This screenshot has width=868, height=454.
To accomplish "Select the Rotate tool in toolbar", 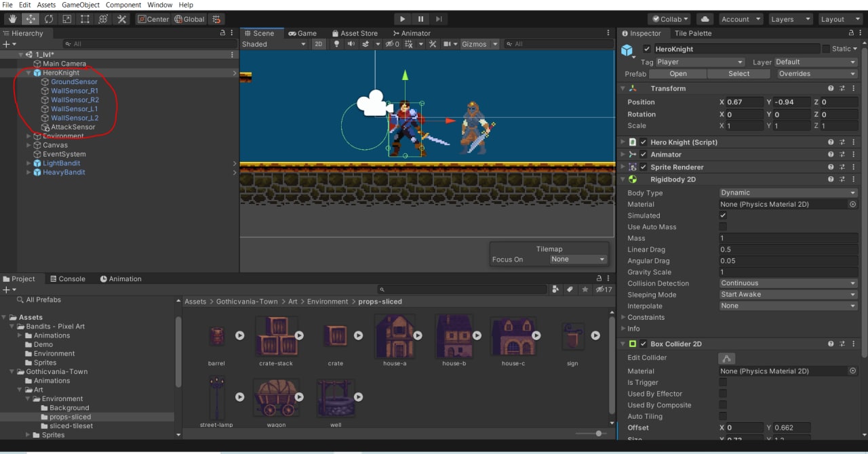I will pyautogui.click(x=50, y=19).
